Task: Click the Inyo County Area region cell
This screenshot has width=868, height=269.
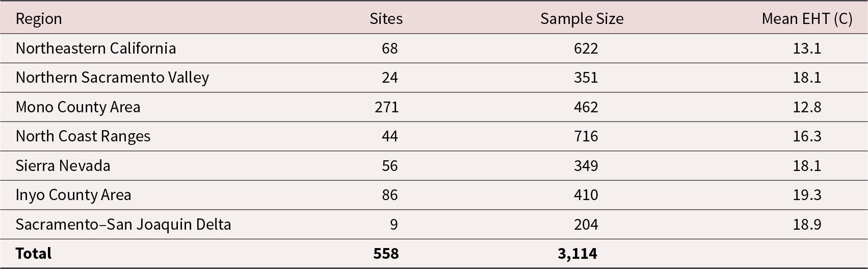Action: tap(73, 195)
